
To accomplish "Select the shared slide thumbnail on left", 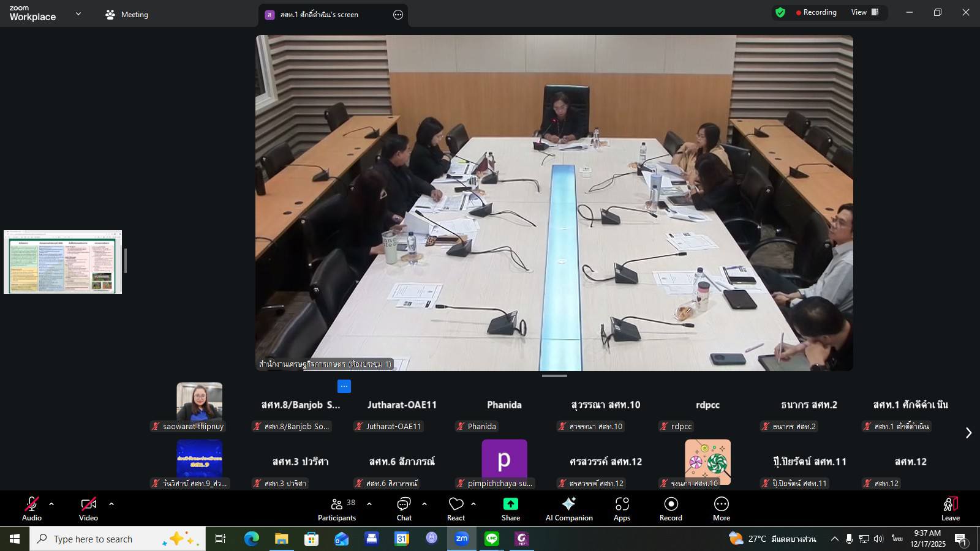I will [63, 262].
